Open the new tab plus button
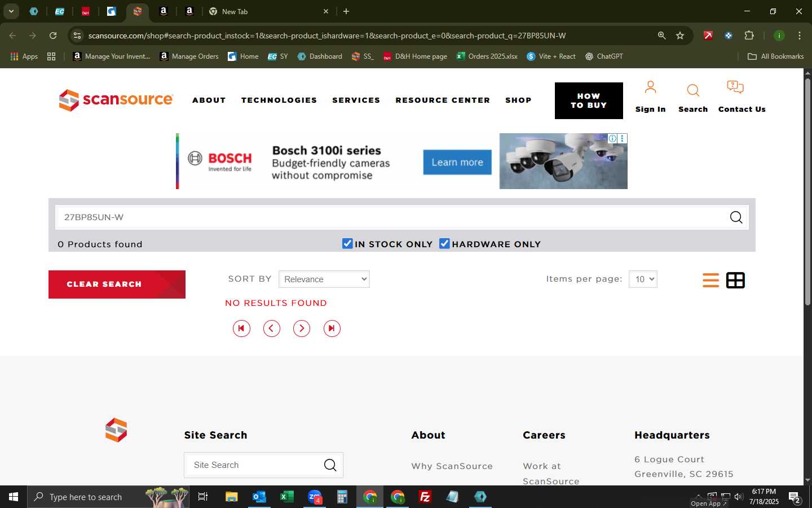 pyautogui.click(x=346, y=11)
